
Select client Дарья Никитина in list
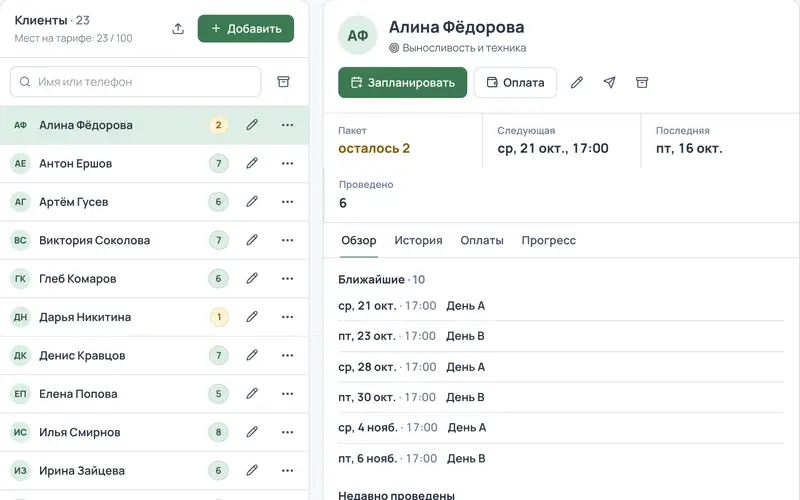click(x=154, y=317)
